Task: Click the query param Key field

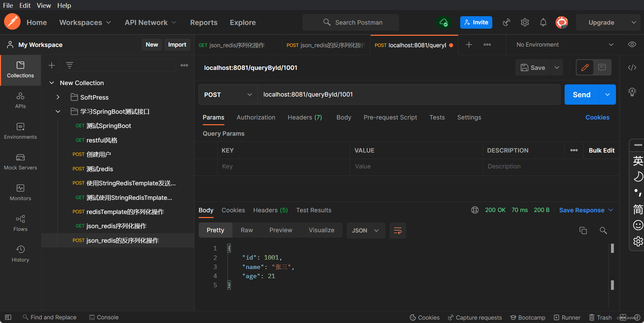Action: (283, 166)
